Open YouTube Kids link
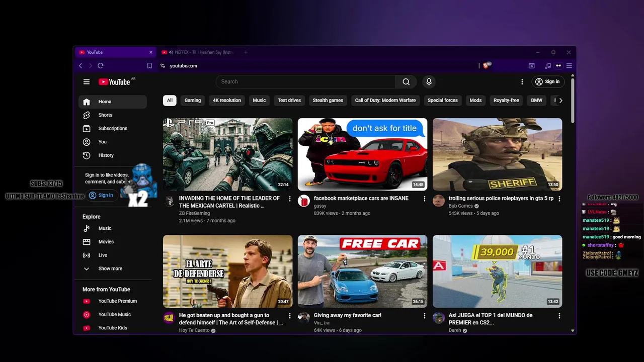 113,328
